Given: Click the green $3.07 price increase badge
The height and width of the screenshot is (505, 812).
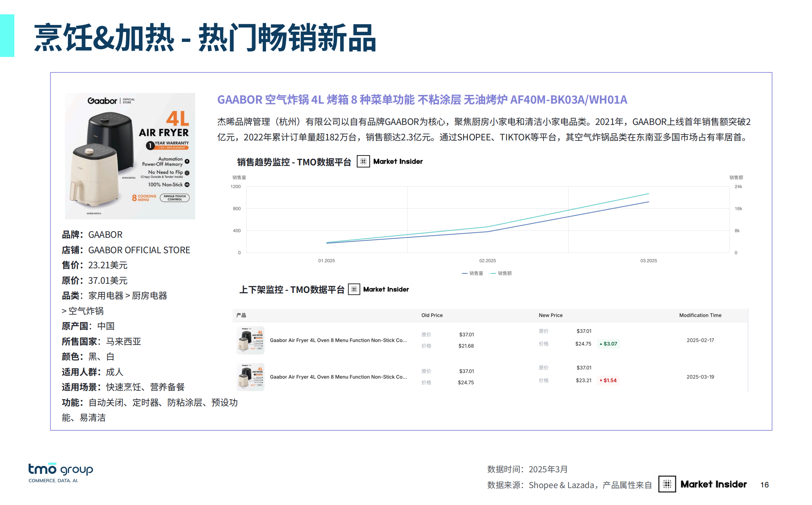Looking at the screenshot, I should (x=608, y=344).
